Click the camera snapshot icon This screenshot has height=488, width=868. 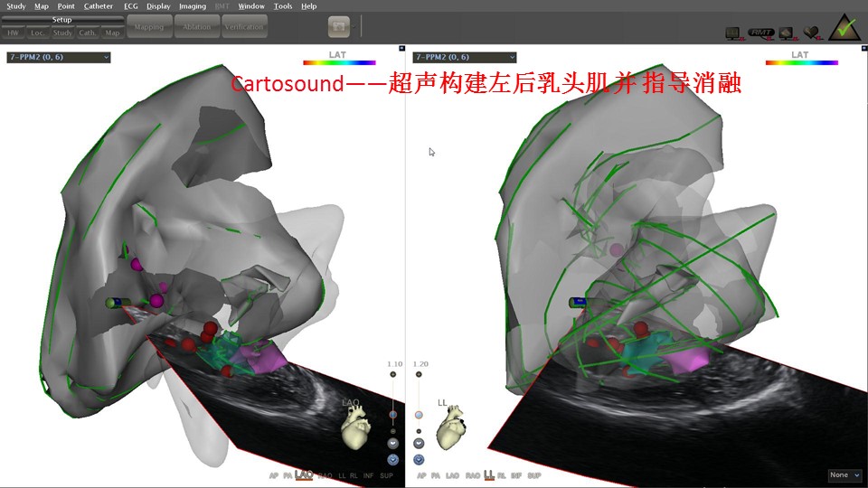click(339, 26)
